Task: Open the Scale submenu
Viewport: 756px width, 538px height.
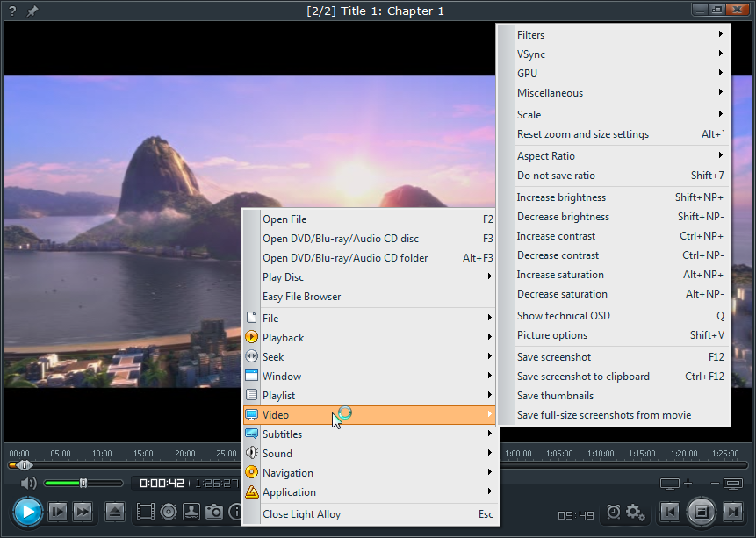Action: click(x=614, y=115)
